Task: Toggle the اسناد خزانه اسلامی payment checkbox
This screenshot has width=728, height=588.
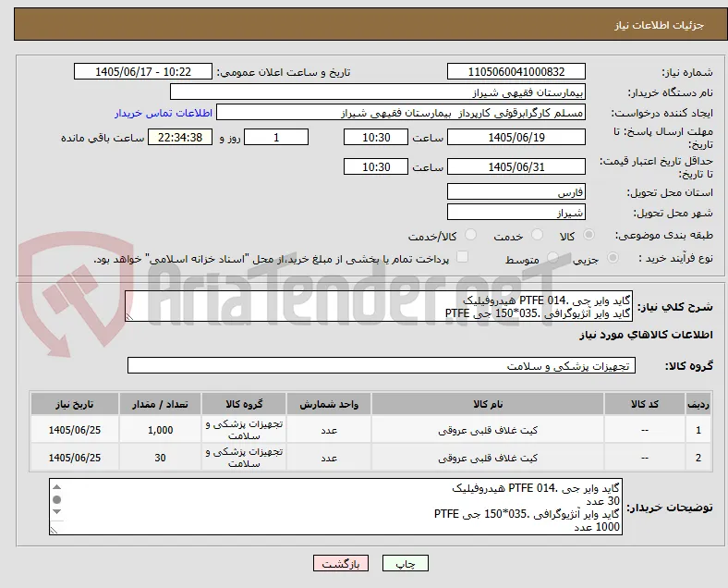Action: [x=463, y=257]
